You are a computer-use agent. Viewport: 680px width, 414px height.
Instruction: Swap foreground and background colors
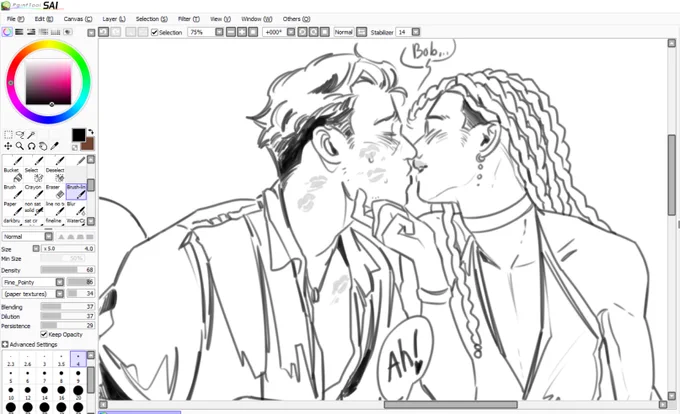pyautogui.click(x=91, y=132)
